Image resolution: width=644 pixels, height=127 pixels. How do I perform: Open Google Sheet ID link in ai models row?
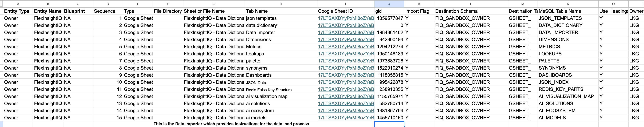(346, 118)
